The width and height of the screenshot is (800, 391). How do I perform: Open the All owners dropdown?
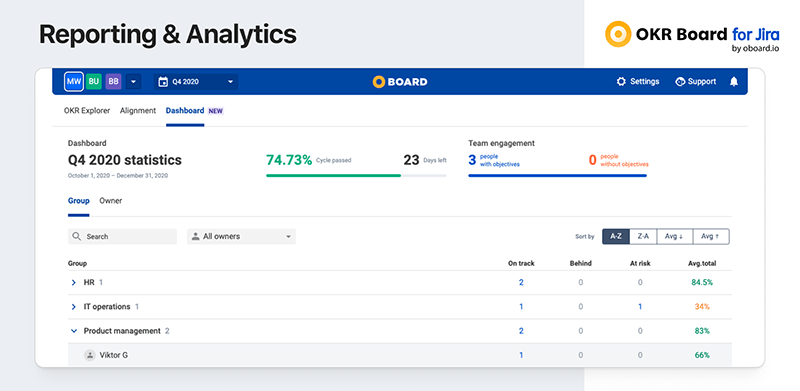(x=241, y=236)
